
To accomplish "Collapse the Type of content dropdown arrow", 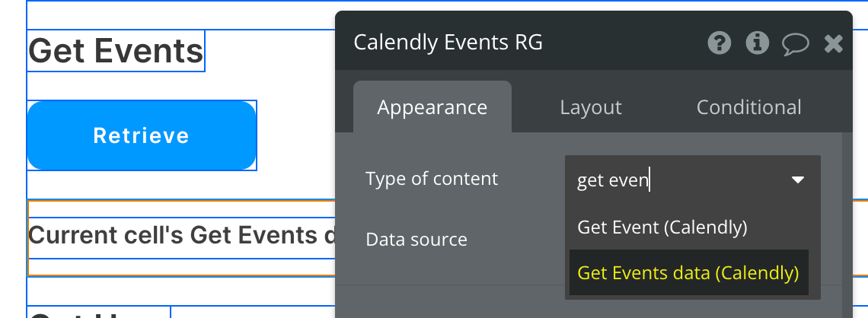I will tap(798, 180).
